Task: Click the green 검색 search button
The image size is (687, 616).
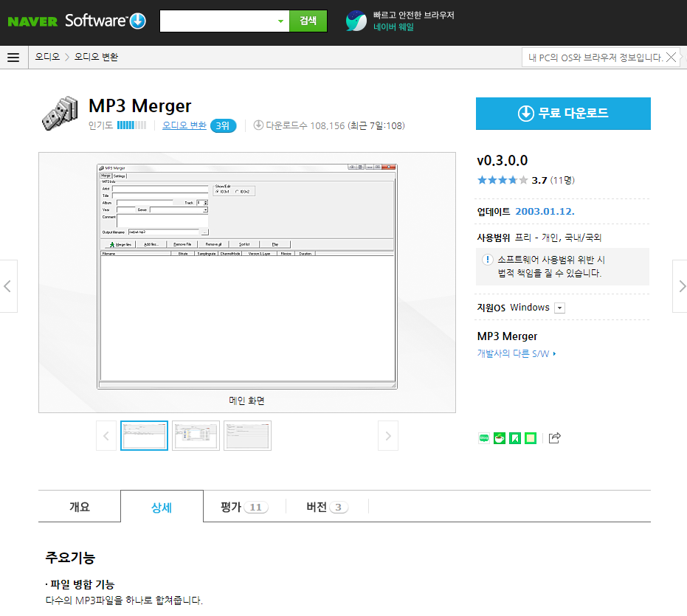Action: pyautogui.click(x=308, y=21)
